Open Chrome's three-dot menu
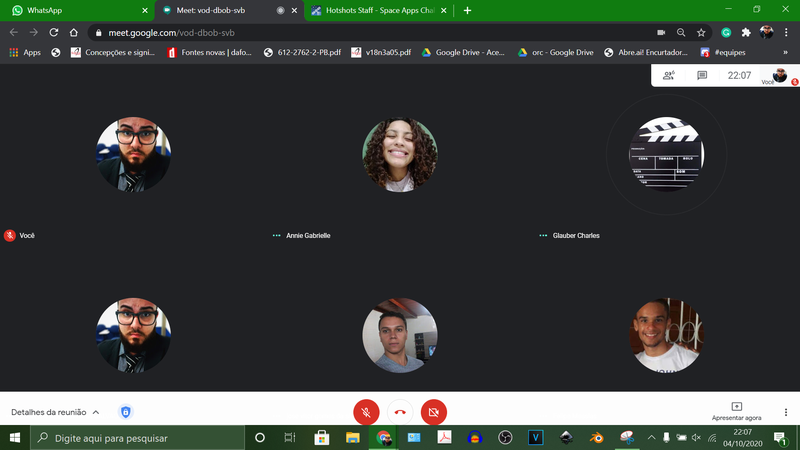 point(786,32)
